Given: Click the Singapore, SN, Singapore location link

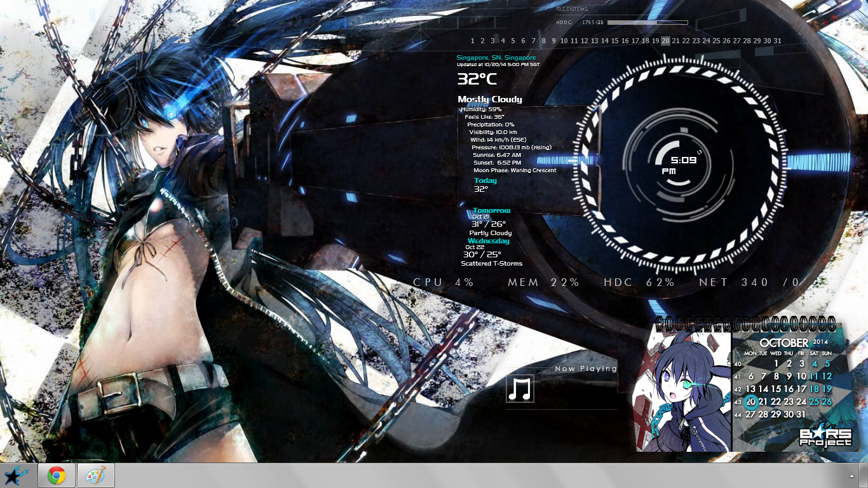Looking at the screenshot, I should [x=496, y=58].
